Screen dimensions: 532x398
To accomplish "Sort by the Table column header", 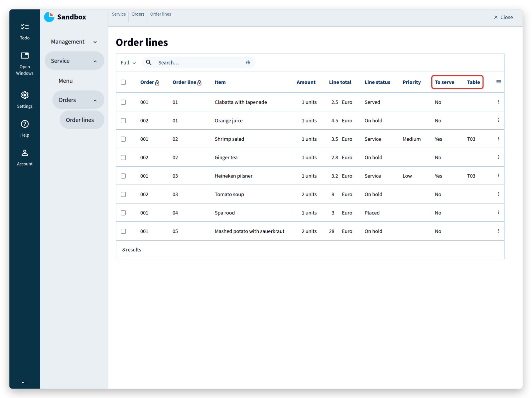I will tap(473, 82).
